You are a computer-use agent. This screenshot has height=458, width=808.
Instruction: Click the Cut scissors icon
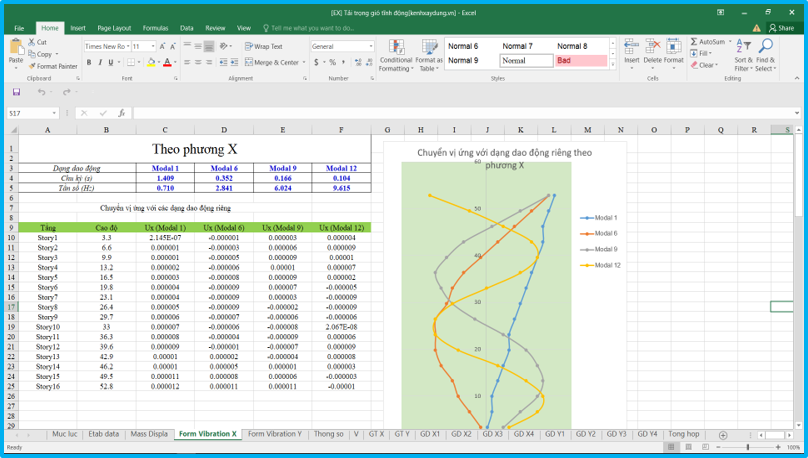(33, 42)
